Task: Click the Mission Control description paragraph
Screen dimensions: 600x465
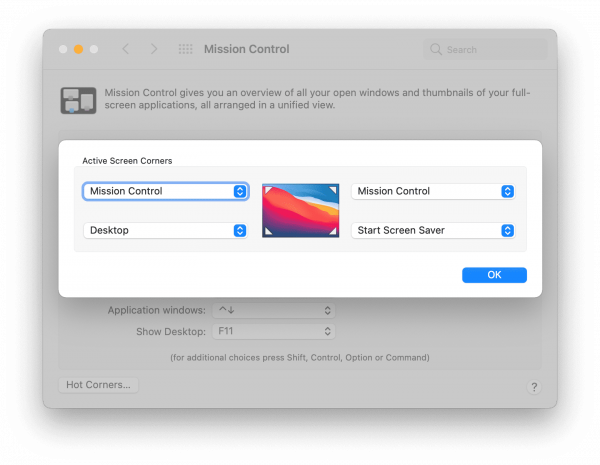Action: tap(317, 99)
